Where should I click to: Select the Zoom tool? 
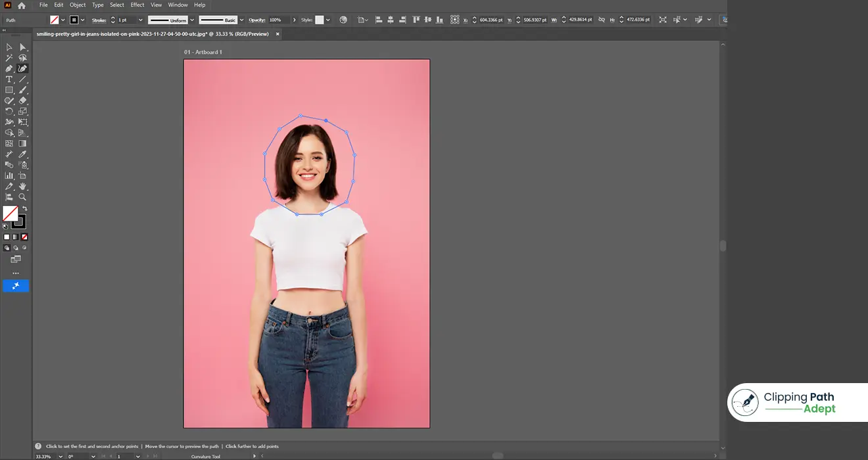[22, 196]
